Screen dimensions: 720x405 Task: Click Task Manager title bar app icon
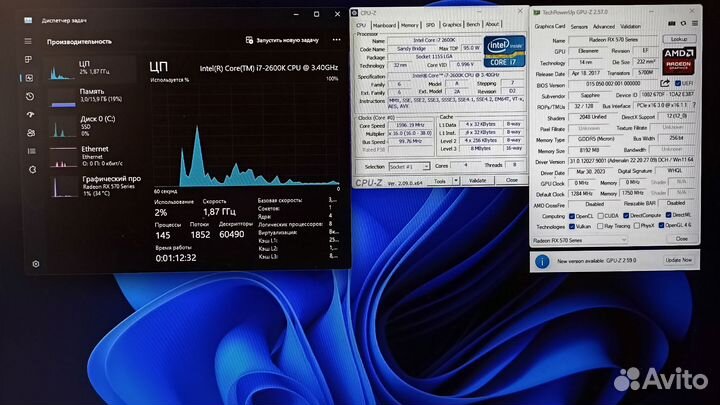pyautogui.click(x=28, y=20)
